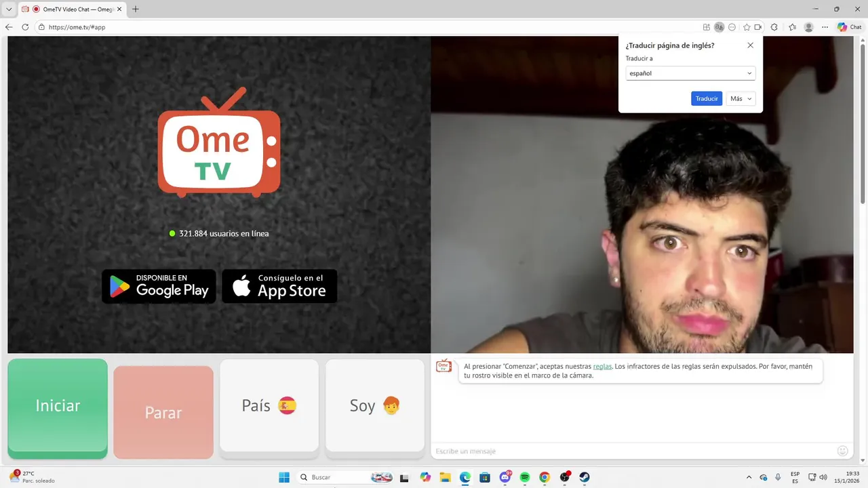The image size is (868, 488).
Task: Click the small OmeTV avatar beside the chat message
Action: tap(443, 366)
